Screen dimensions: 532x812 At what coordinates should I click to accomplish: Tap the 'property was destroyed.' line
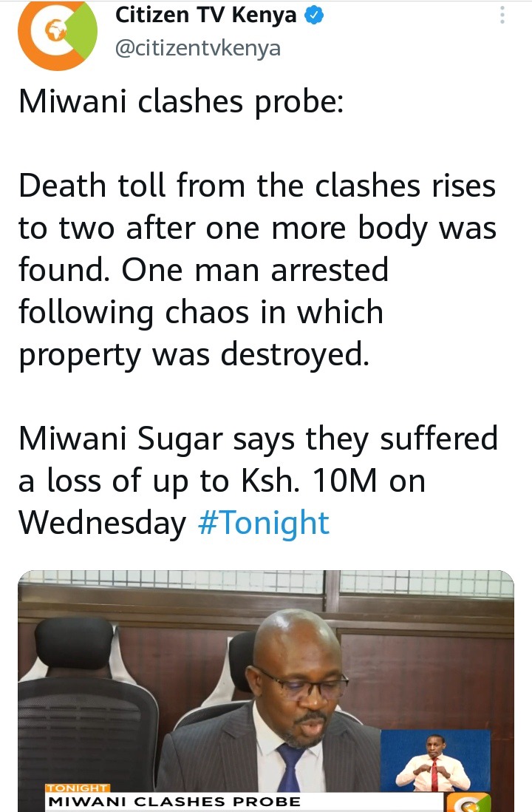pos(194,355)
